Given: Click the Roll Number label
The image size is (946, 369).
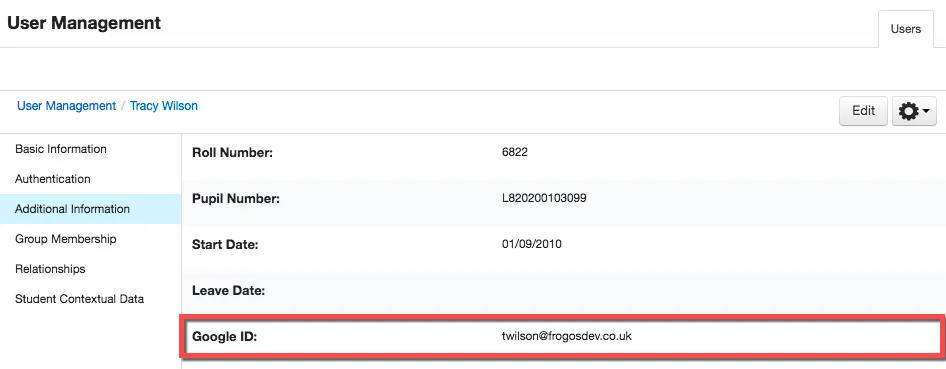Looking at the screenshot, I should [233, 153].
